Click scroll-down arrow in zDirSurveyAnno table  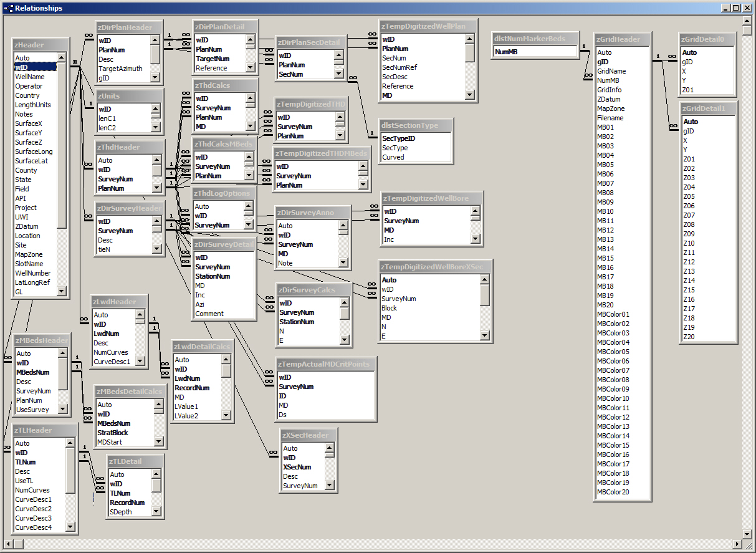coord(343,263)
